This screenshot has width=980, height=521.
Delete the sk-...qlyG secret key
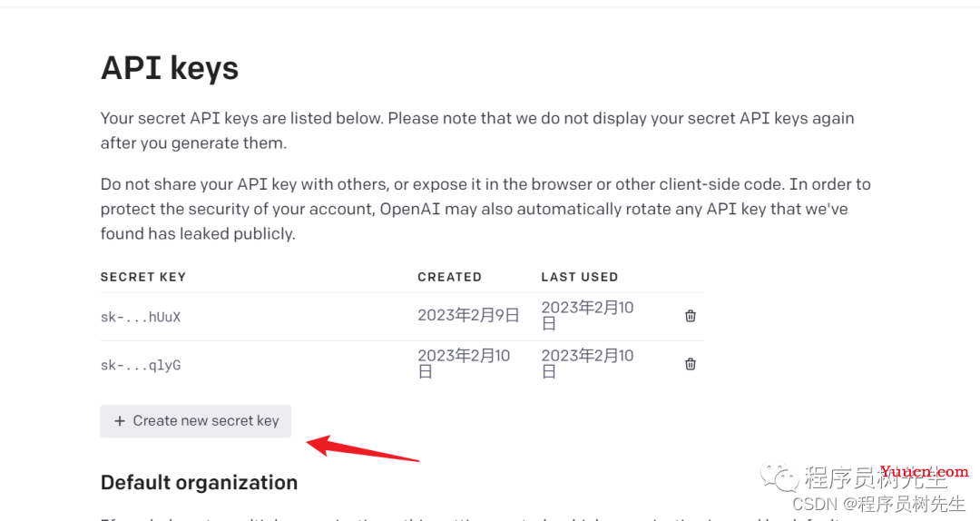[690, 364]
